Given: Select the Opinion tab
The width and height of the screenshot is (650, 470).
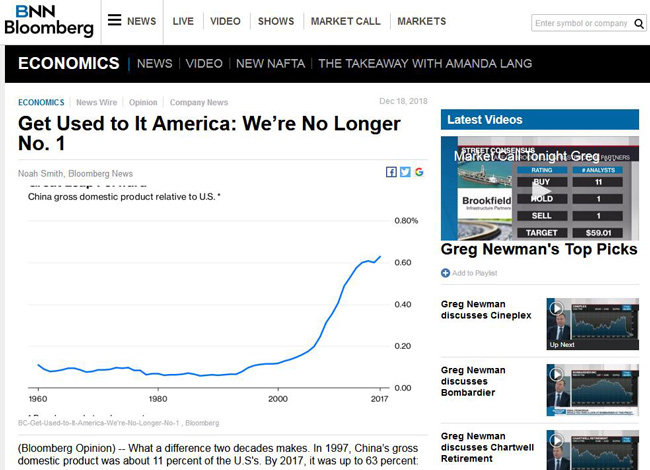Looking at the screenshot, I should pyautogui.click(x=143, y=102).
